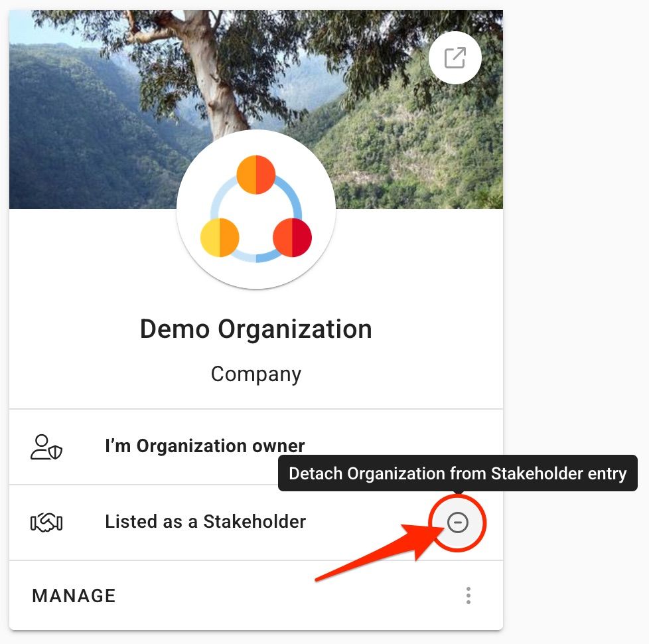Open organization page via external link icon

(455, 58)
